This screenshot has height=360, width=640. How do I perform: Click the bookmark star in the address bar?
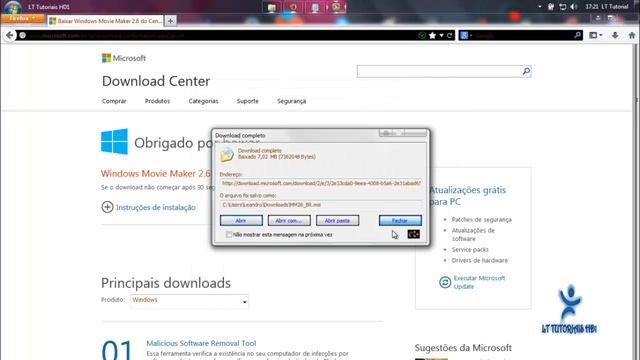(x=432, y=36)
